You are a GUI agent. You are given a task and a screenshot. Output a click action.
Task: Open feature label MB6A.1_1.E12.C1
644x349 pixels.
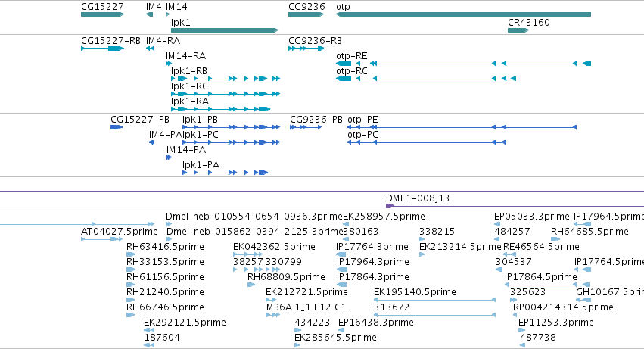[306, 308]
